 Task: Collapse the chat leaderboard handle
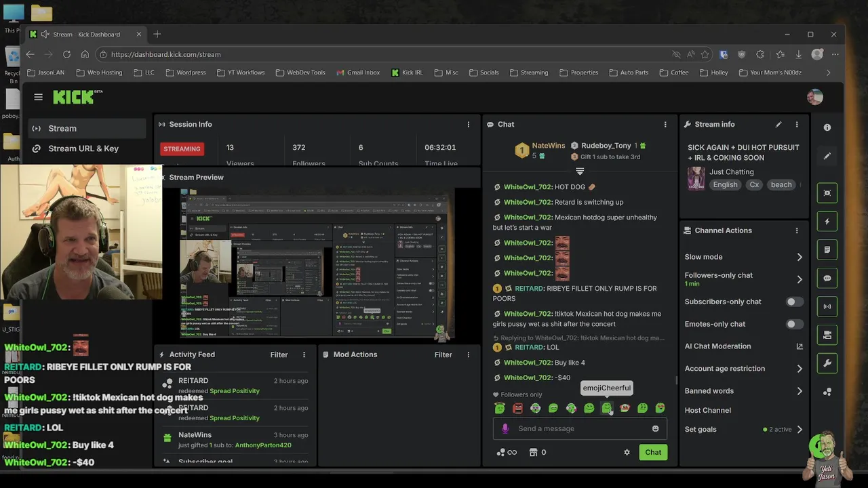pos(580,171)
